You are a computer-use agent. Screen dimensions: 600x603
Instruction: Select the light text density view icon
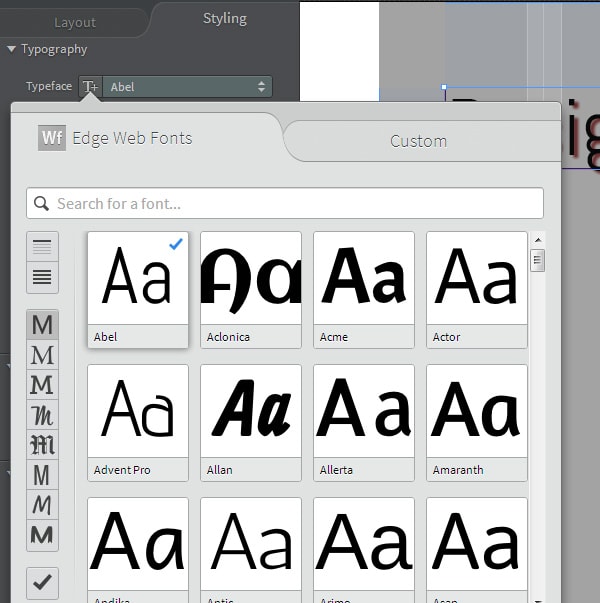click(x=42, y=247)
